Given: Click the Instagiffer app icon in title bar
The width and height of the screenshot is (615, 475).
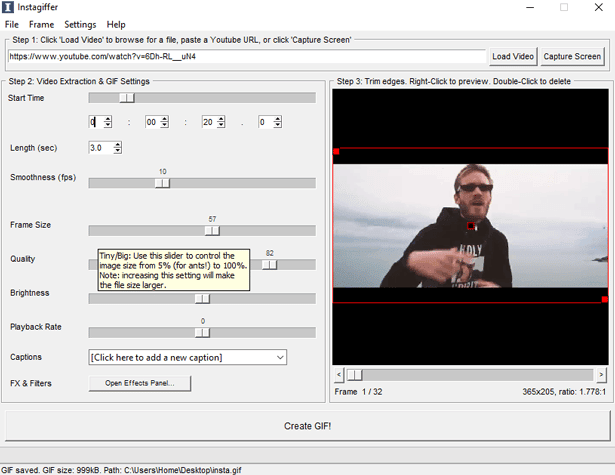Looking at the screenshot, I should (7, 7).
